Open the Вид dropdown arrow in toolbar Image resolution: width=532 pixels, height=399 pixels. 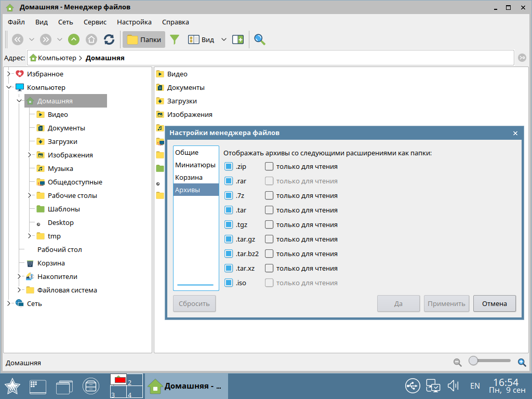point(224,39)
